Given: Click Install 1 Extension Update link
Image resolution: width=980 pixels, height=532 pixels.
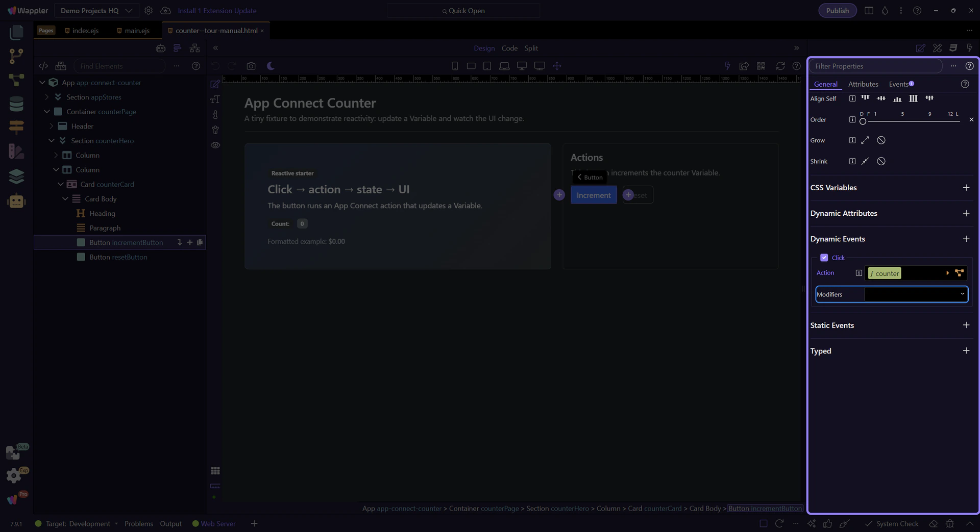Looking at the screenshot, I should click(217, 11).
